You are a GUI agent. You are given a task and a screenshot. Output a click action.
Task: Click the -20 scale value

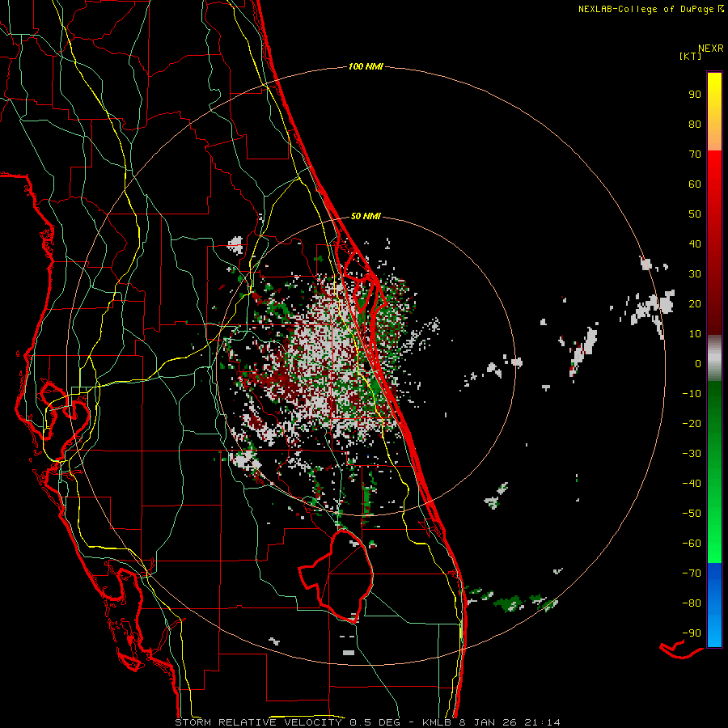tap(692, 424)
